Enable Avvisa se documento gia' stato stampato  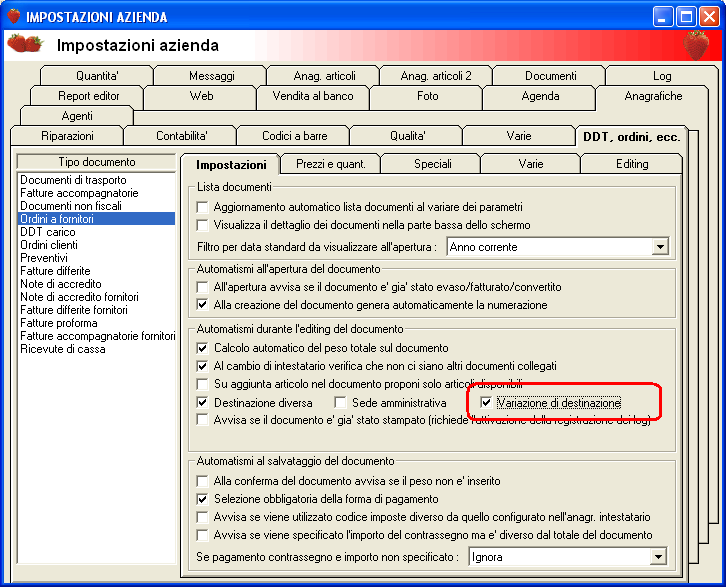[x=202, y=420]
